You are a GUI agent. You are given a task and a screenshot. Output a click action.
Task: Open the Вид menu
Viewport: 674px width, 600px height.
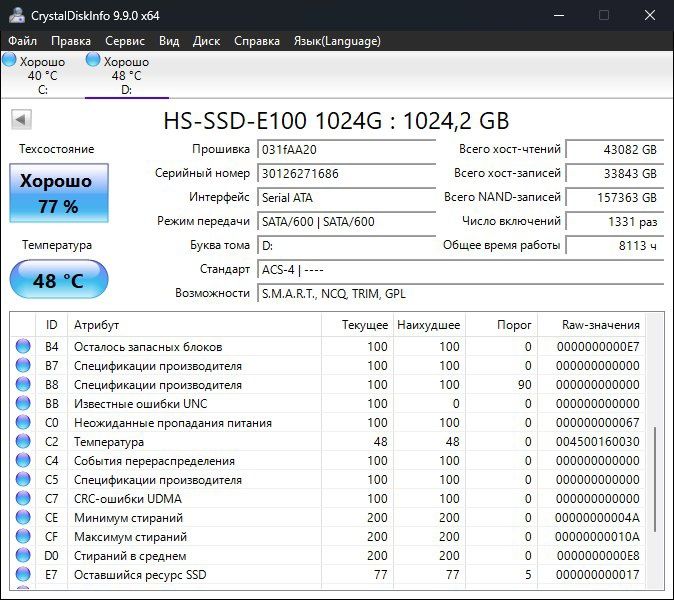[x=169, y=41]
